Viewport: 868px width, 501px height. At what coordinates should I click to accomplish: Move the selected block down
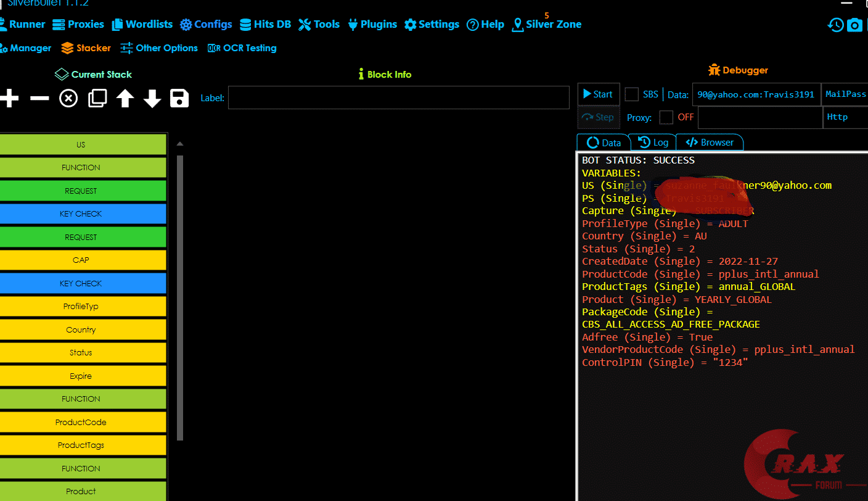pyautogui.click(x=152, y=98)
